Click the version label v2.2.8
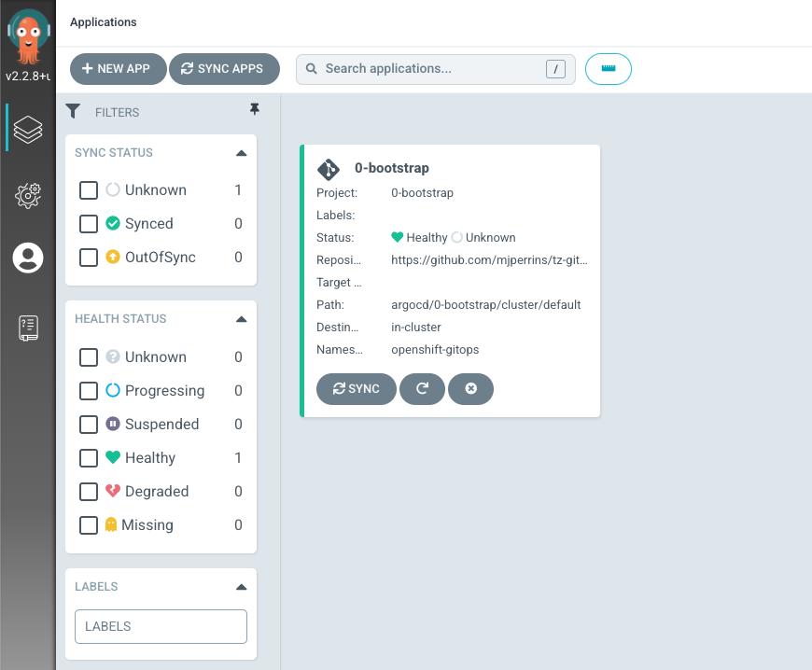 tap(28, 77)
